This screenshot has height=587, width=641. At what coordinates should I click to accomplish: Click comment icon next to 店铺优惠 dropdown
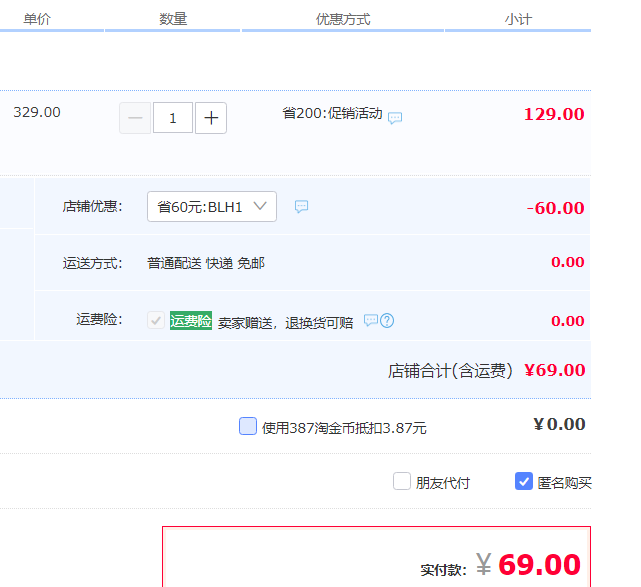tap(301, 207)
